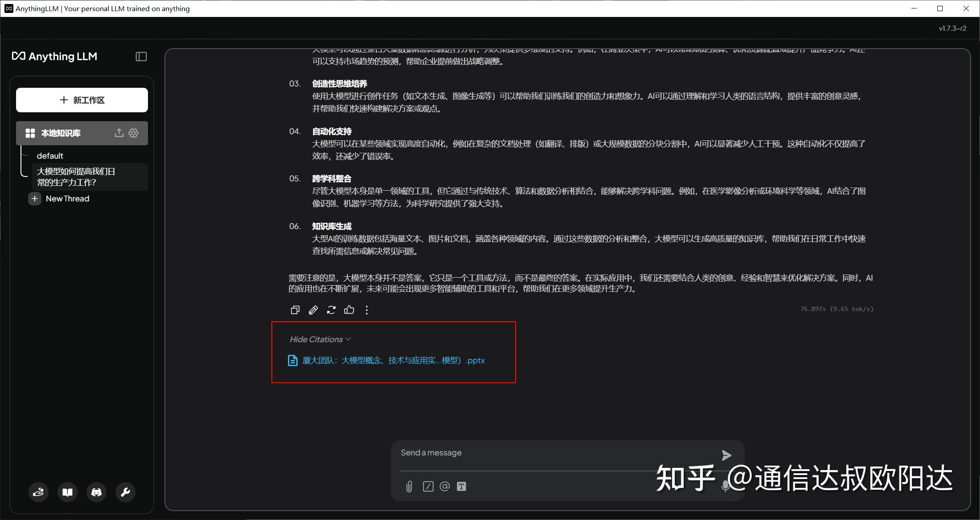Screen dimensions: 980x520
Task: Click the heading 自动化支持
Action: point(332,131)
